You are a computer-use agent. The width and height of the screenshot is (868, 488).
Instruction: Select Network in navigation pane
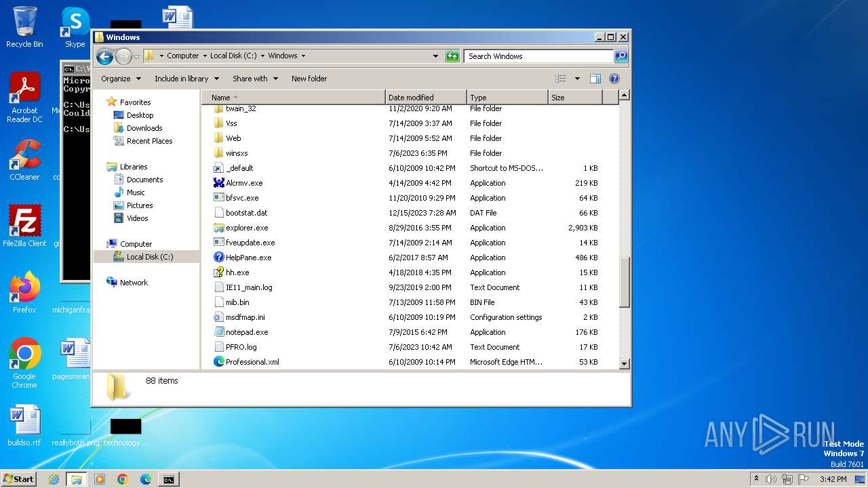pos(134,283)
